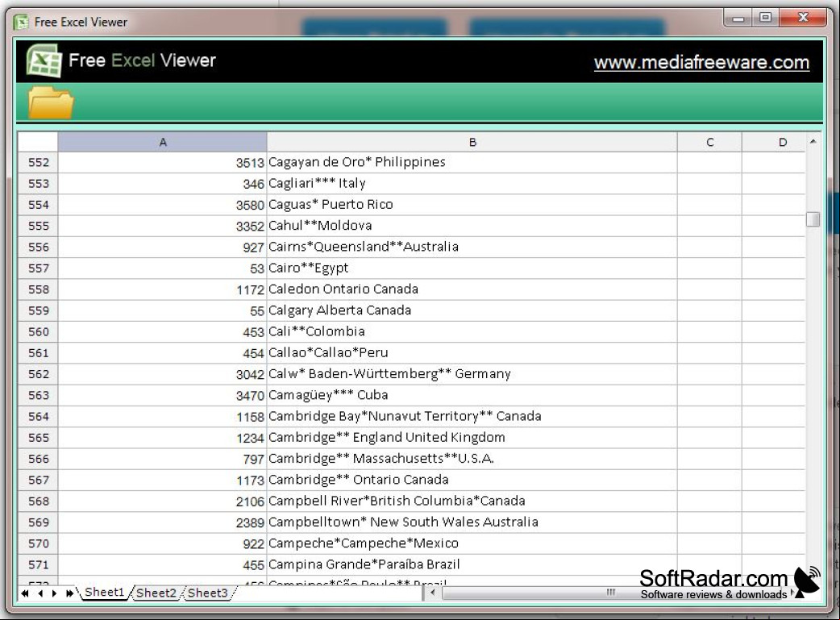This screenshot has height=620, width=840.
Task: Select column A header
Action: pos(162,142)
